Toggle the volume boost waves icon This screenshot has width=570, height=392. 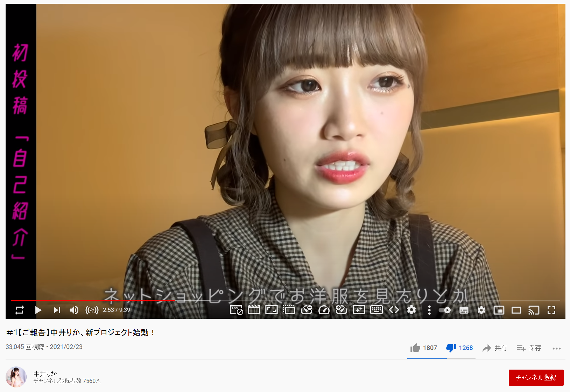pyautogui.click(x=92, y=310)
